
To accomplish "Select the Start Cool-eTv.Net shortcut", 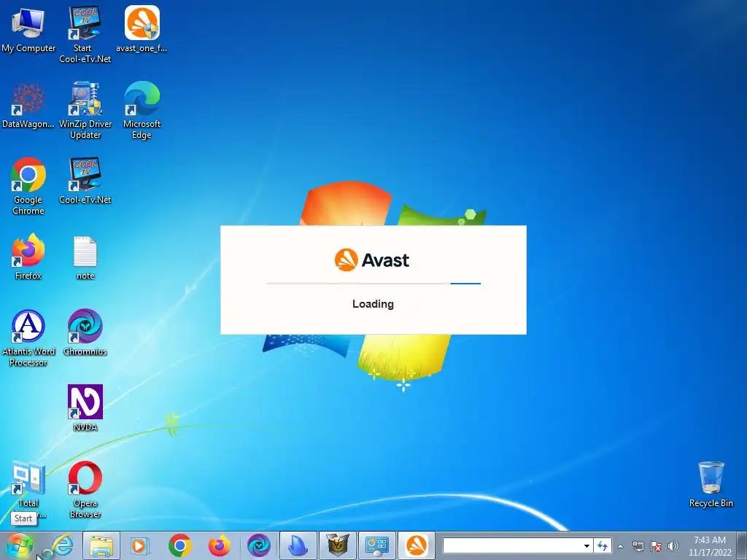I will pos(85,34).
